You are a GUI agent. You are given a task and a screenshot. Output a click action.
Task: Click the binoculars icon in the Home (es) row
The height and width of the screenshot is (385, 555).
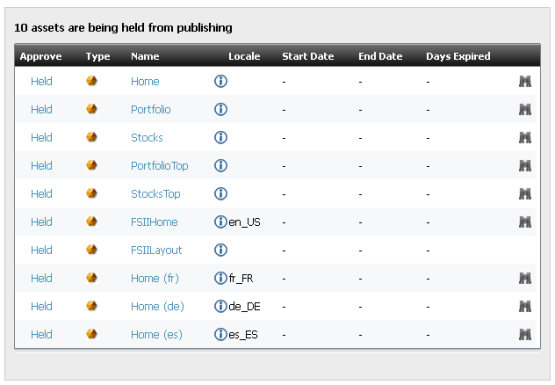coord(525,334)
